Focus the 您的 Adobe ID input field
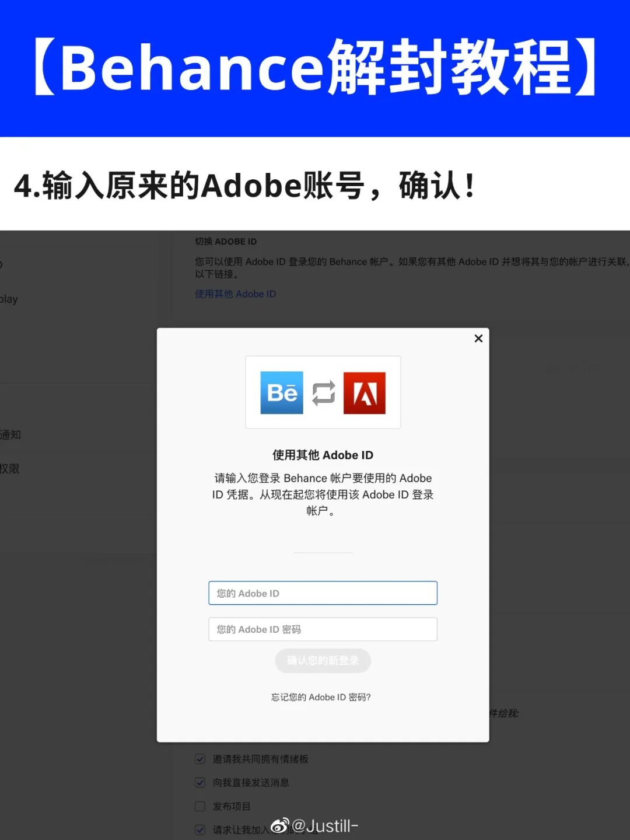Viewport: 630px width, 840px height. [x=323, y=593]
